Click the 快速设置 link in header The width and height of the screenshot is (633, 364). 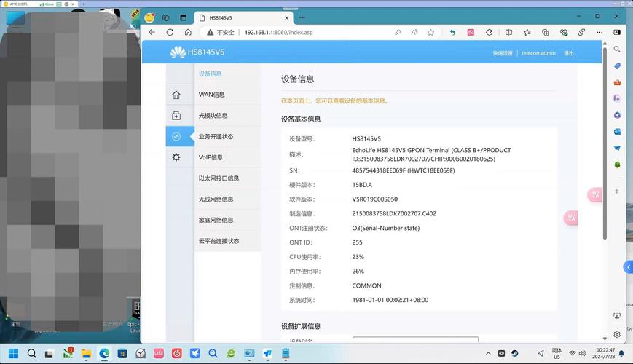503,53
